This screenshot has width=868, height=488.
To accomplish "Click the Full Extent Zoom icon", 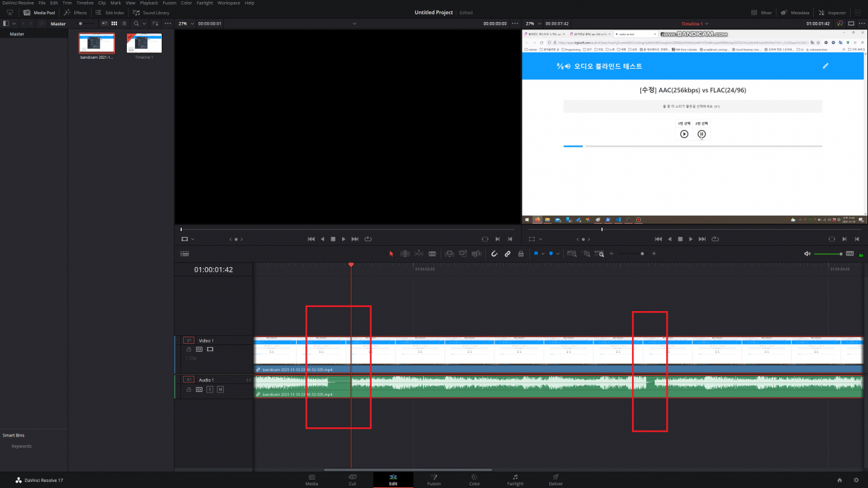I will tap(572, 254).
